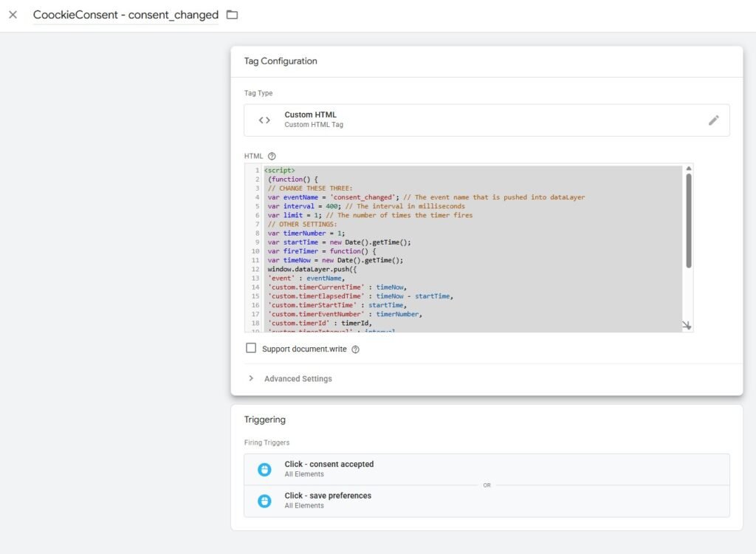Close the tag editor with the X icon
The height and width of the screenshot is (554, 756).
[13, 15]
